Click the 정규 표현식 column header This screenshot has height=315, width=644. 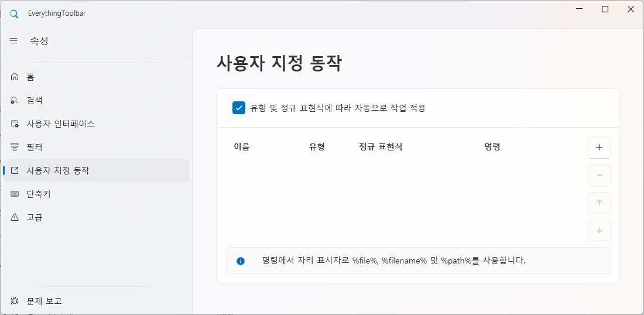click(381, 147)
